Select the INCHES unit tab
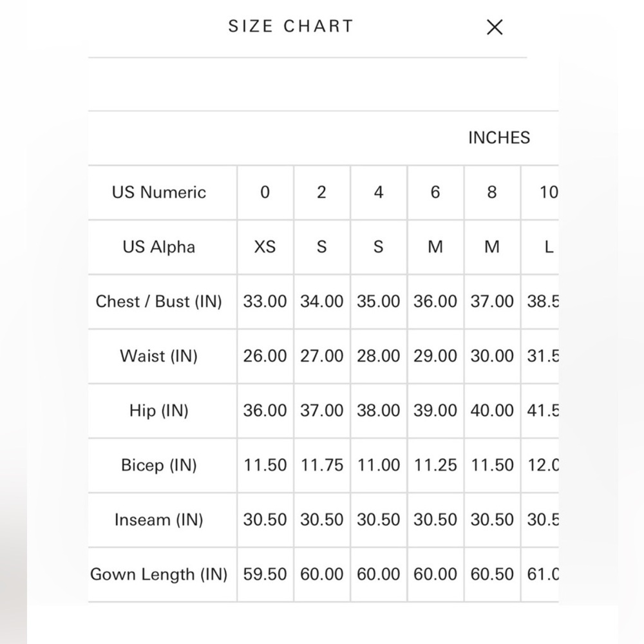644x644 pixels. tap(499, 138)
